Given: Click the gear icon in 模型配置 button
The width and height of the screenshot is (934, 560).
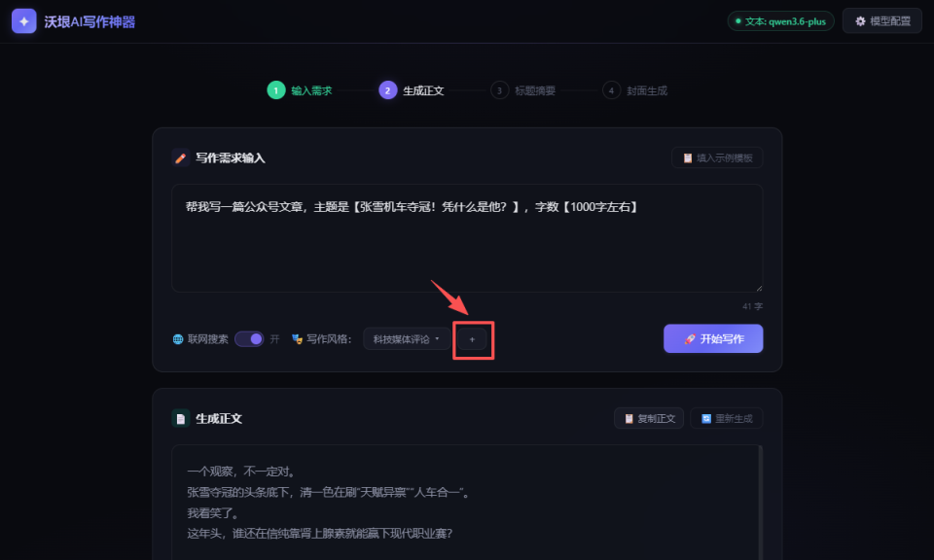Looking at the screenshot, I should click(861, 20).
